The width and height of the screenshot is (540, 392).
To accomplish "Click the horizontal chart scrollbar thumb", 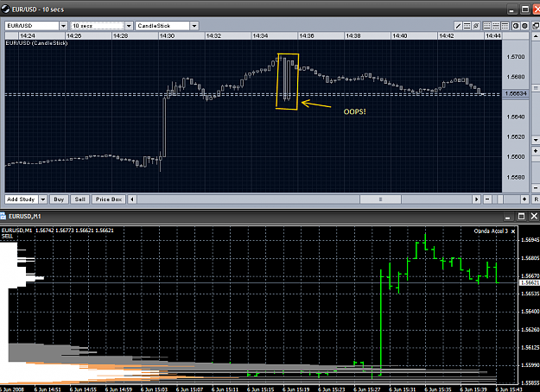I will (x=380, y=199).
